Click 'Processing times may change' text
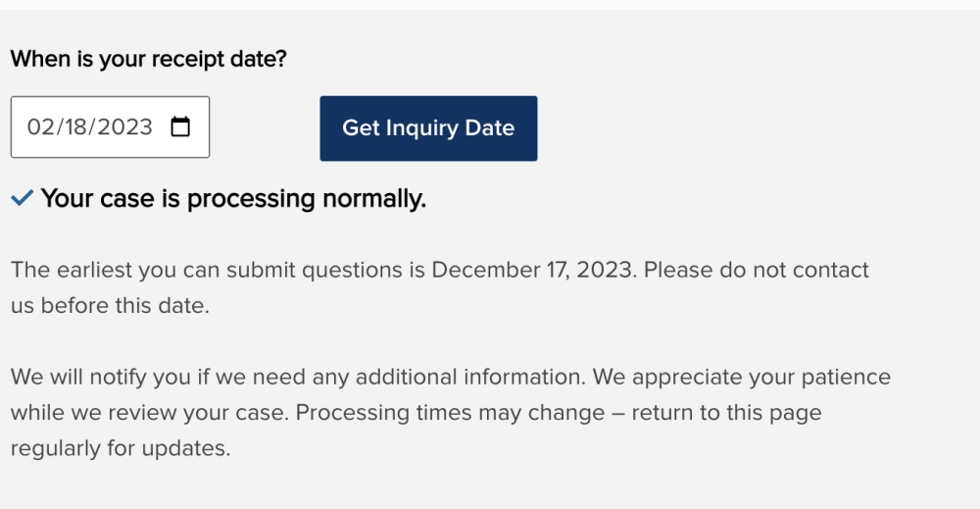This screenshot has width=980, height=509. point(450,413)
